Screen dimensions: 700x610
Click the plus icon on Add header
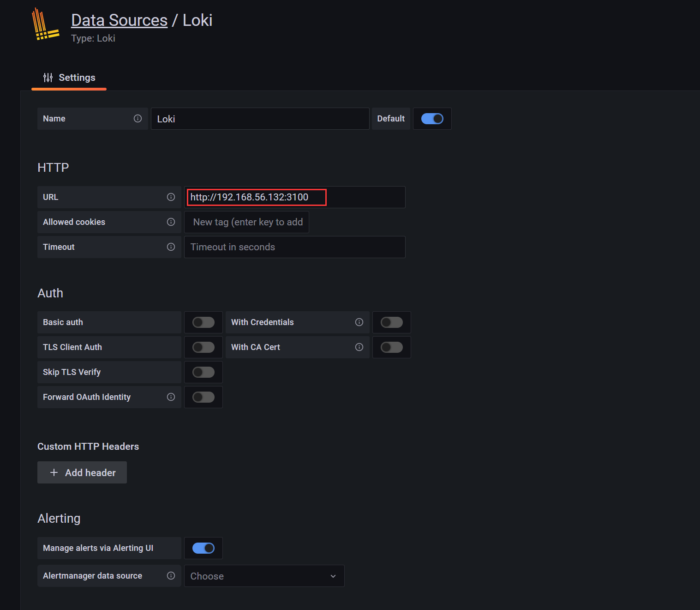click(x=54, y=472)
